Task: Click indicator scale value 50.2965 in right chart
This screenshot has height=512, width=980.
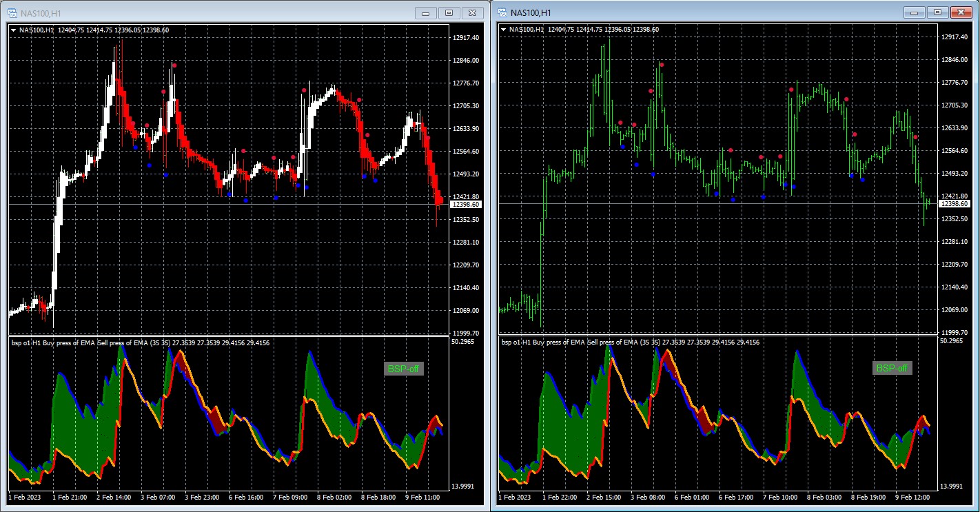Action: coord(952,341)
